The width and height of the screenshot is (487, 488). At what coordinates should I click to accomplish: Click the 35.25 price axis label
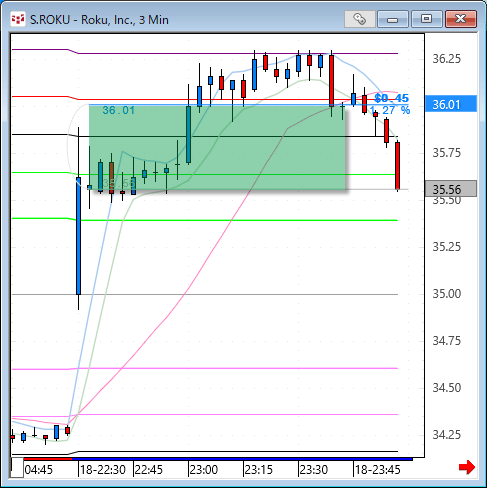(446, 247)
